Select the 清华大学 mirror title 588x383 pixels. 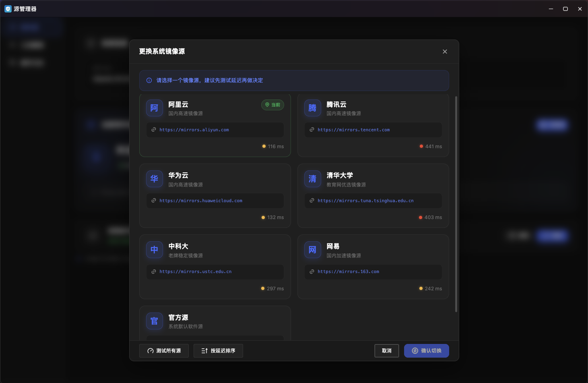point(340,175)
